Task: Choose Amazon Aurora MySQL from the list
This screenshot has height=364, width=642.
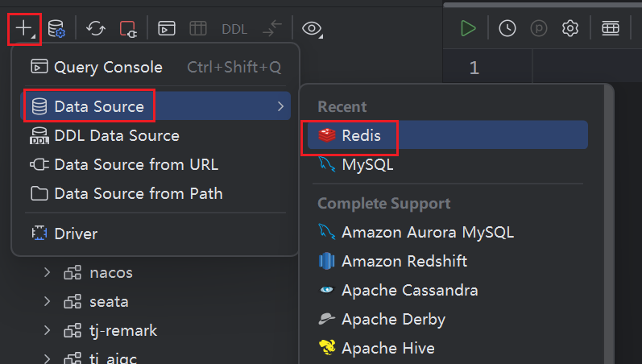Action: (427, 232)
